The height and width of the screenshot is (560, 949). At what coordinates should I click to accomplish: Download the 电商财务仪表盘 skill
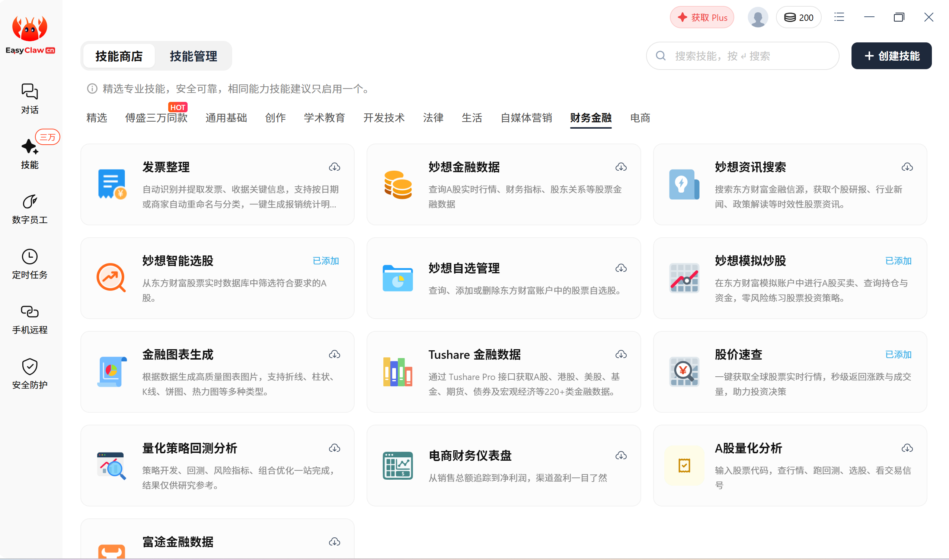(621, 456)
